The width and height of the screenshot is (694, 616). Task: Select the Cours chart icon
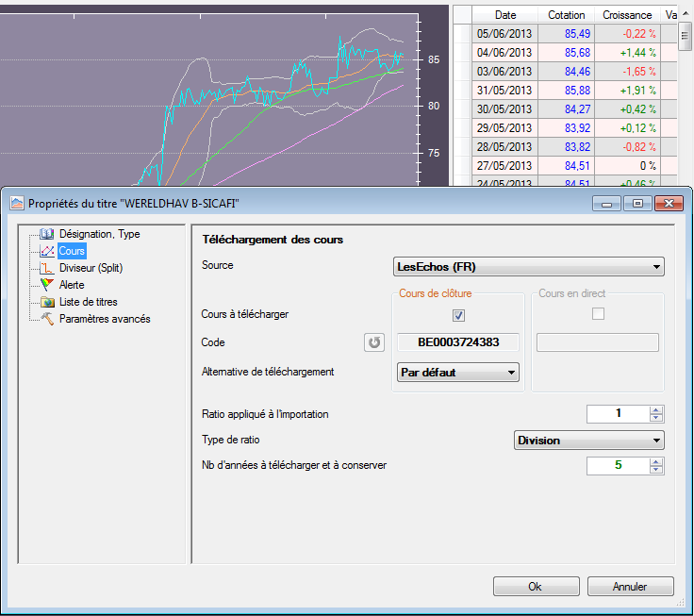click(47, 251)
